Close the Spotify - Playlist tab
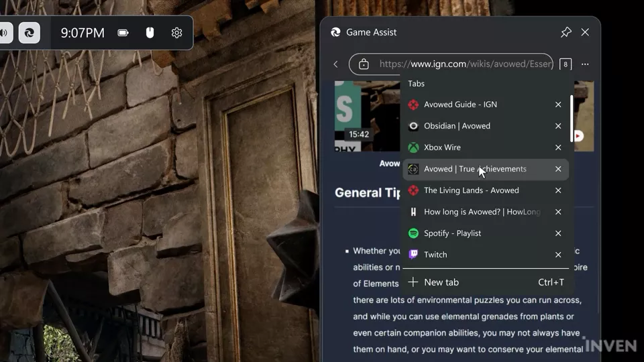 pyautogui.click(x=558, y=233)
